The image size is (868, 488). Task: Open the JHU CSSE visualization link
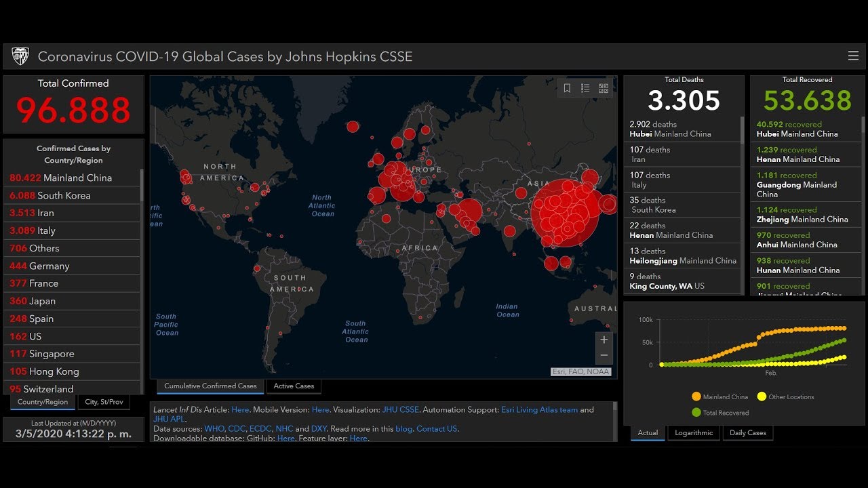(x=400, y=410)
